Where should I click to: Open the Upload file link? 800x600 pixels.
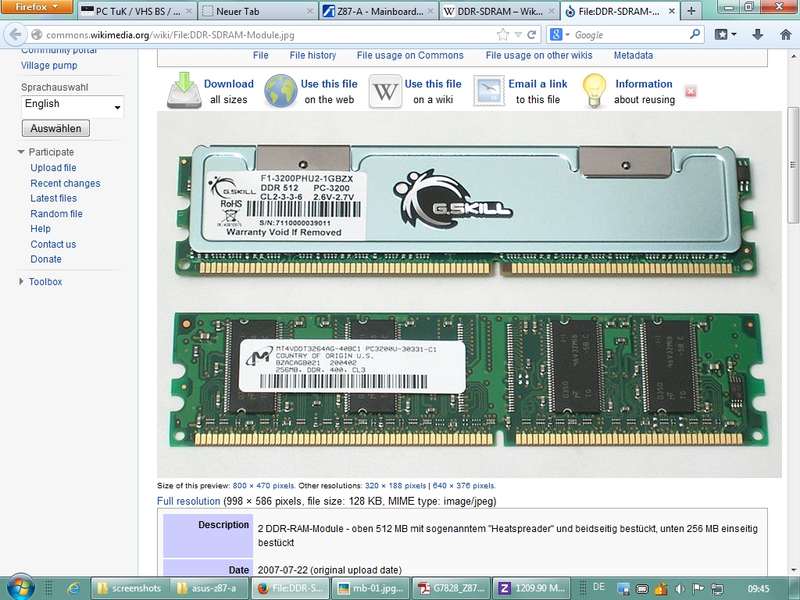click(x=53, y=167)
